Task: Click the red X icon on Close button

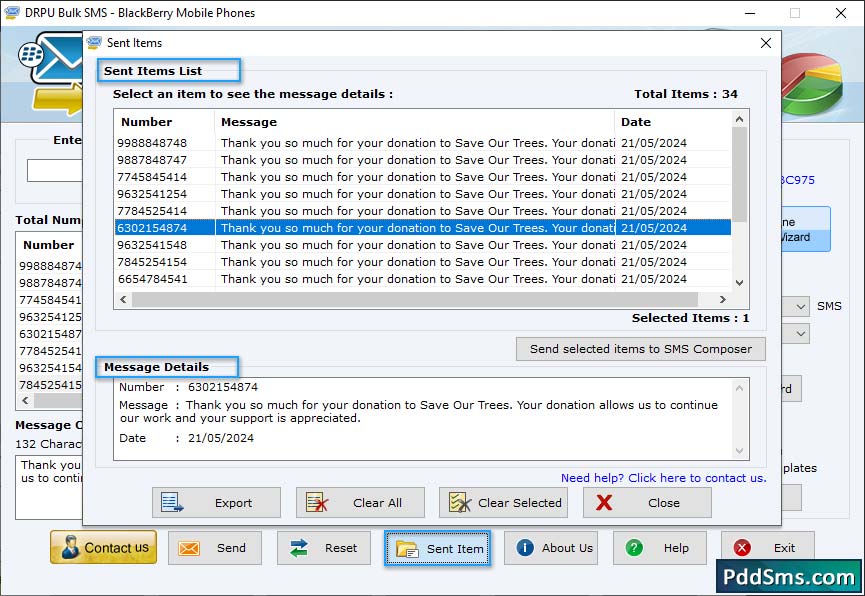Action: (x=604, y=502)
